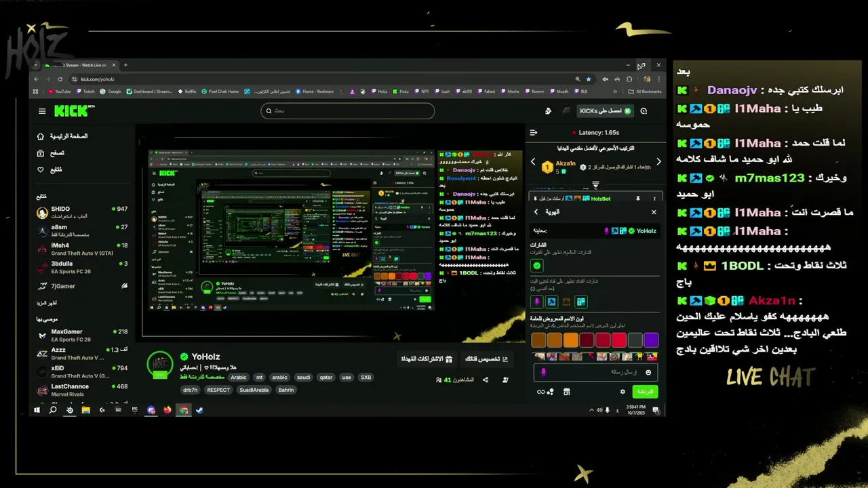Open the emoji picker in the chat message box
This screenshot has width=868, height=488.
648,372
